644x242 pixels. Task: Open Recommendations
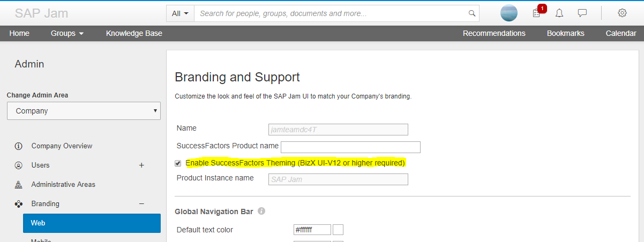pos(494,33)
